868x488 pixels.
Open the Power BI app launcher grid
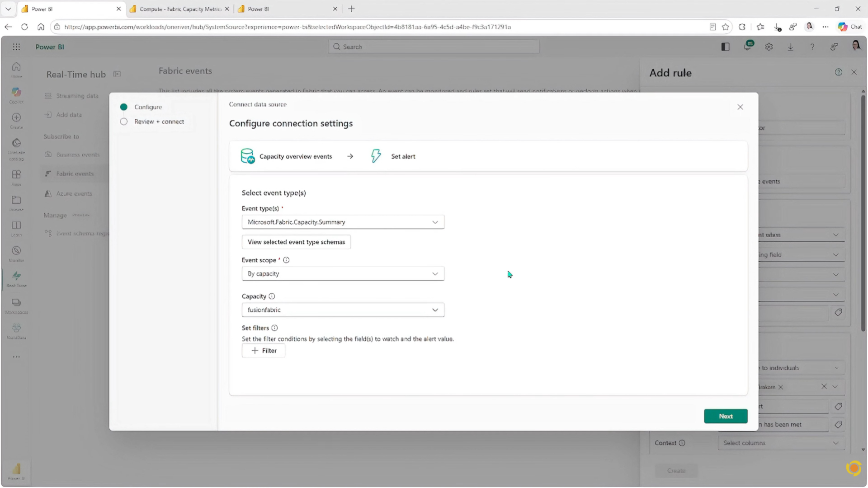(16, 47)
